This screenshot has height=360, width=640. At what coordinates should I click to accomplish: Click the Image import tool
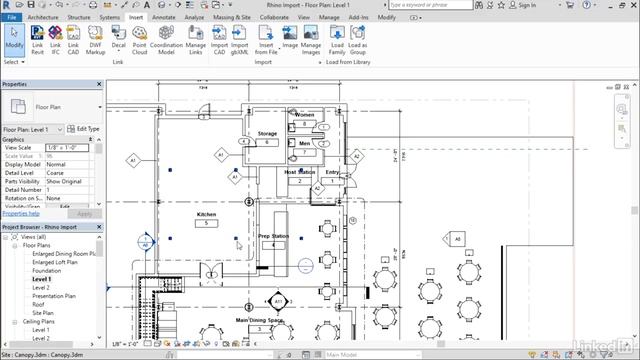(x=290, y=38)
